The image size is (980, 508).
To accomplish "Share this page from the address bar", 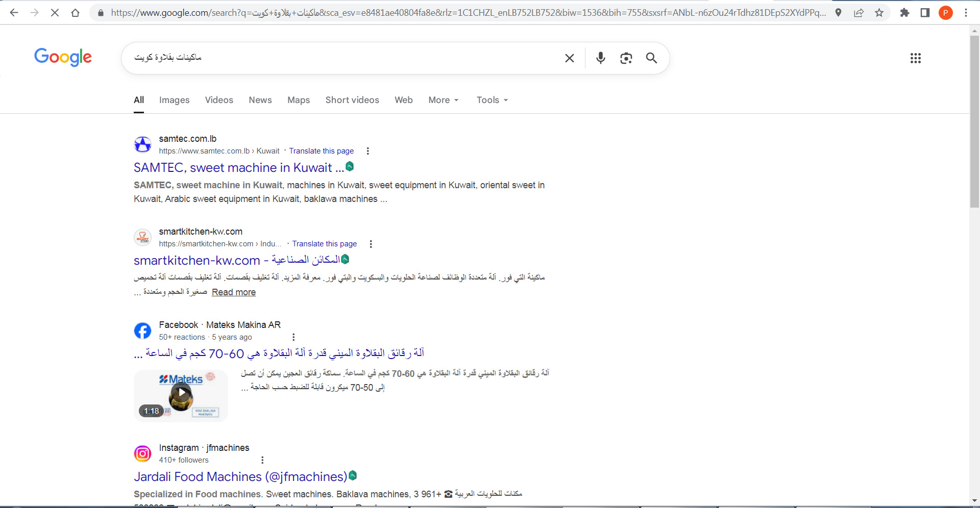I will (859, 13).
